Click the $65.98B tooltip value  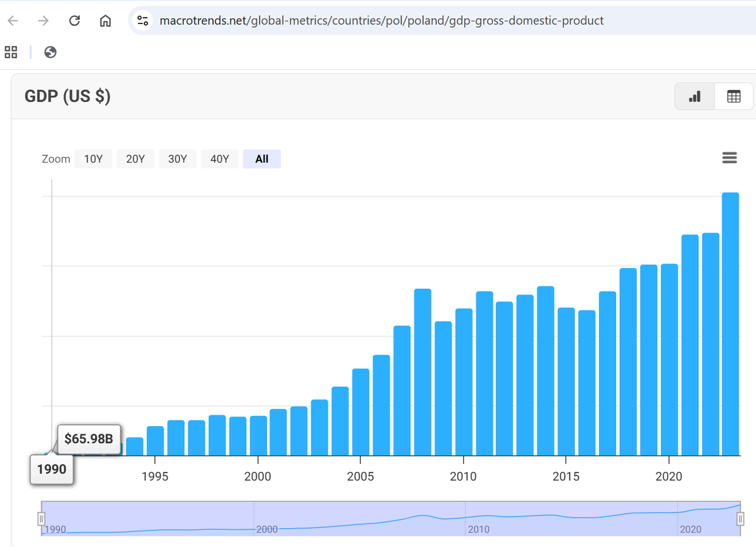[89, 439]
